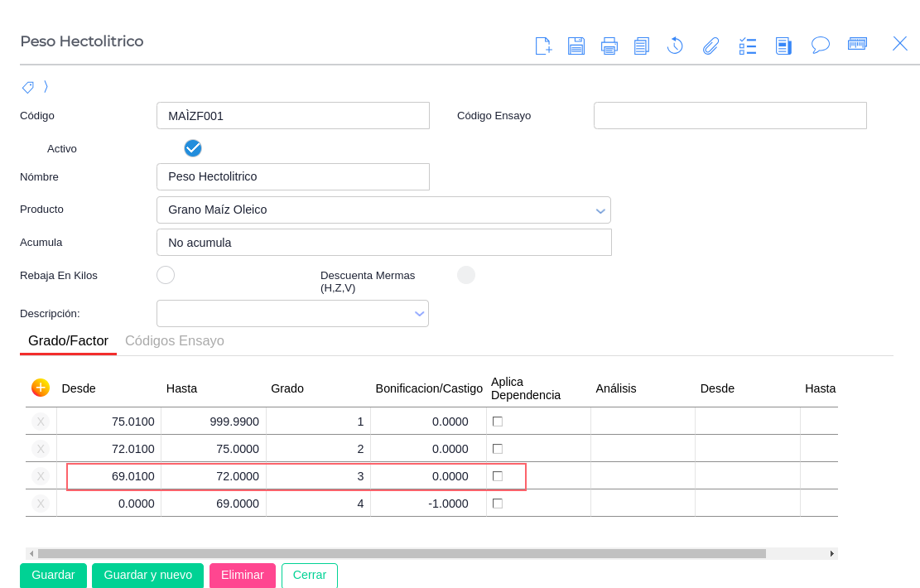
Task: Switch to the Códigos Ensayo tab
Action: 174,341
